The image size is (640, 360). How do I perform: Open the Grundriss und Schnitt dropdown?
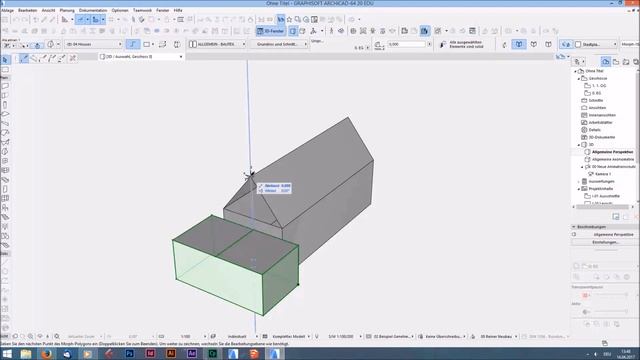point(280,44)
